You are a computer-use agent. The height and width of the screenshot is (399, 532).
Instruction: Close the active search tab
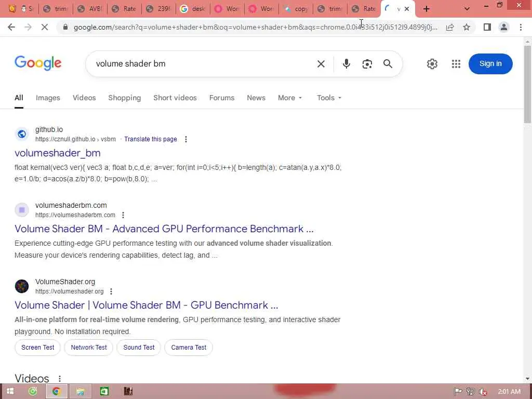[407, 9]
